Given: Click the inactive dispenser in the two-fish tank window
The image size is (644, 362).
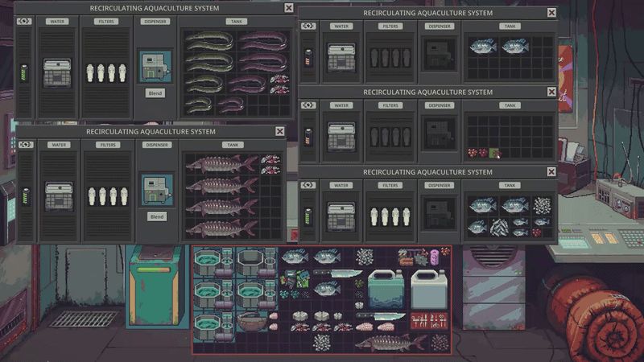Looking at the screenshot, I should click(x=439, y=55).
